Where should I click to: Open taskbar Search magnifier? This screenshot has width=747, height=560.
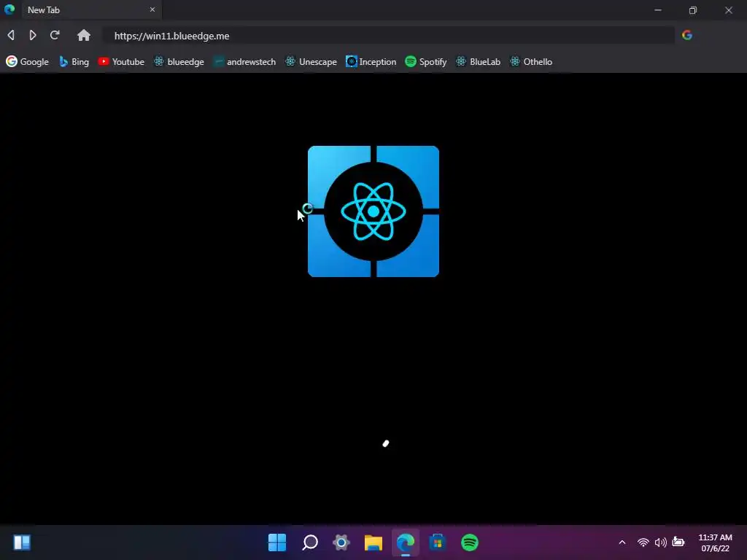(310, 542)
